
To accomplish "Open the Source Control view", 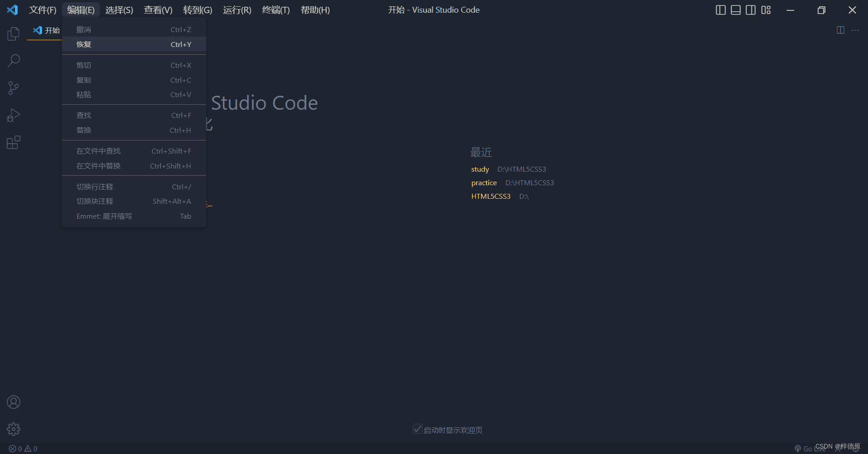I will click(14, 88).
